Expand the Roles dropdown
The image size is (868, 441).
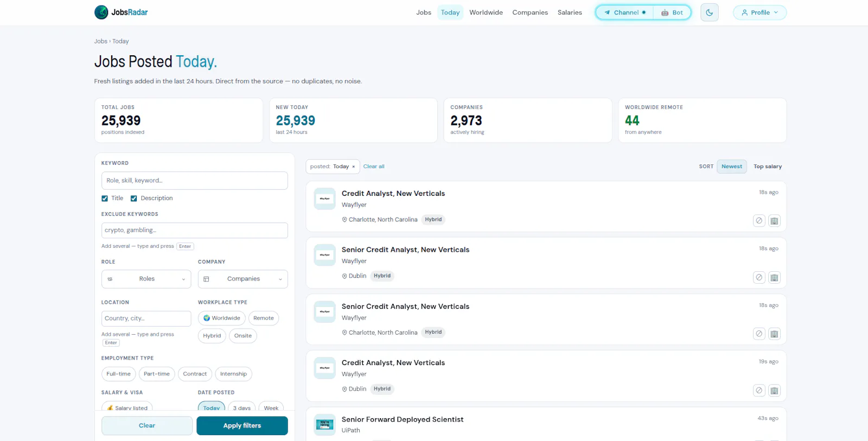point(146,279)
